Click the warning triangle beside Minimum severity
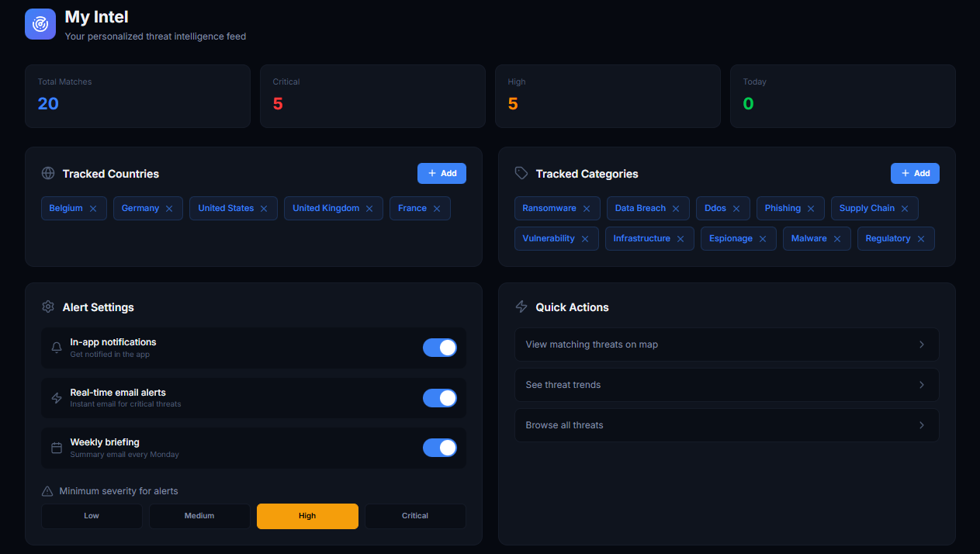This screenshot has width=980, height=554. [x=45, y=490]
